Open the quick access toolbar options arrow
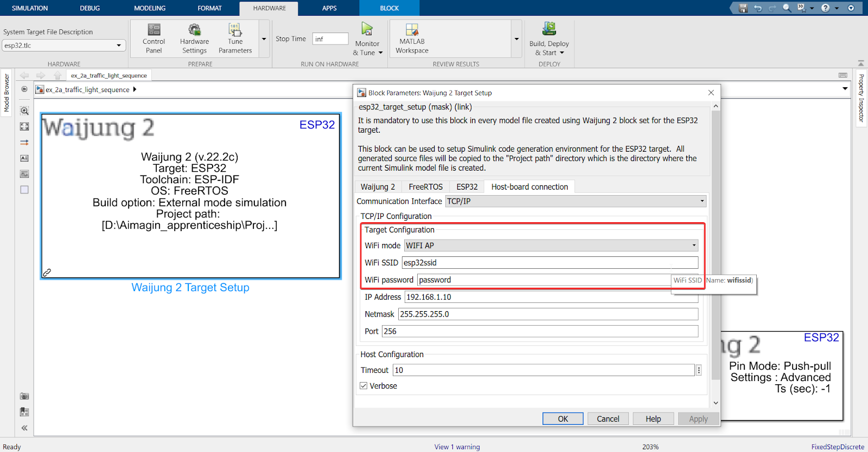This screenshot has width=868, height=452. (851, 8)
